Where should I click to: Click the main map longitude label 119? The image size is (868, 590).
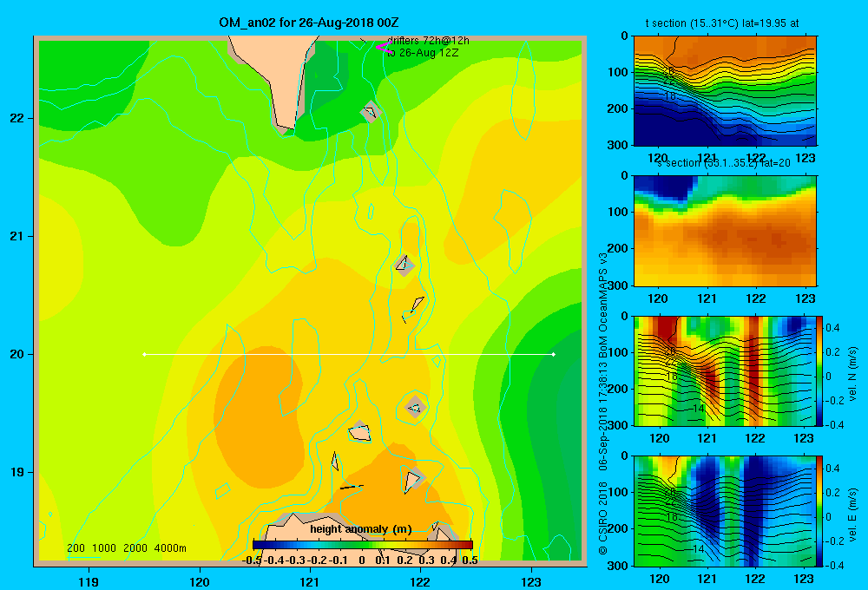point(89,581)
